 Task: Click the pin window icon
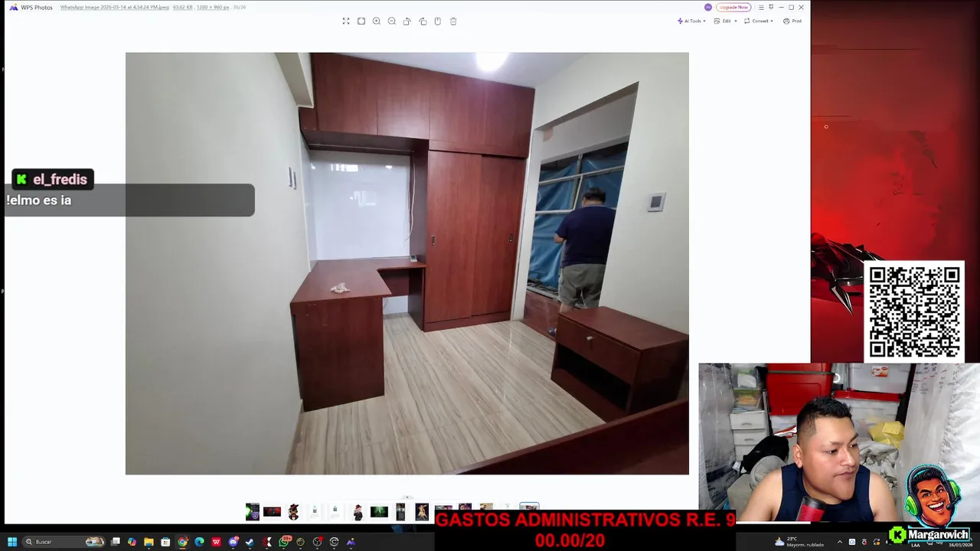tap(771, 7)
